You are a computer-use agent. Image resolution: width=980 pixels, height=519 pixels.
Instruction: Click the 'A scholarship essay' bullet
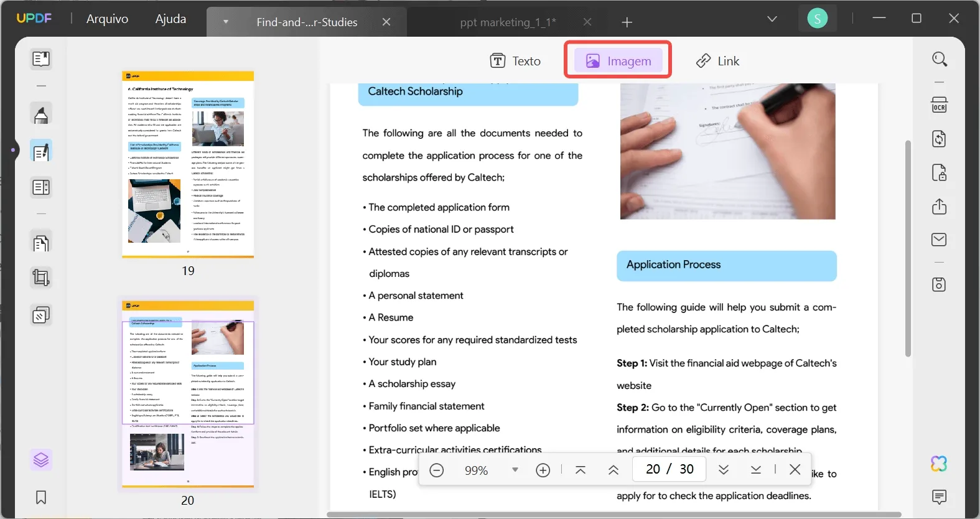click(x=411, y=384)
